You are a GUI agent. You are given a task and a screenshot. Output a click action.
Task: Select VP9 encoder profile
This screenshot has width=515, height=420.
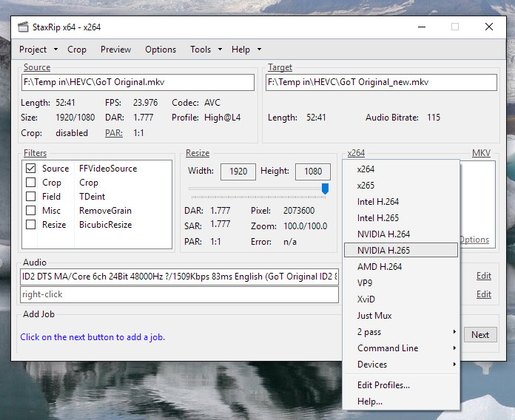(x=401, y=283)
